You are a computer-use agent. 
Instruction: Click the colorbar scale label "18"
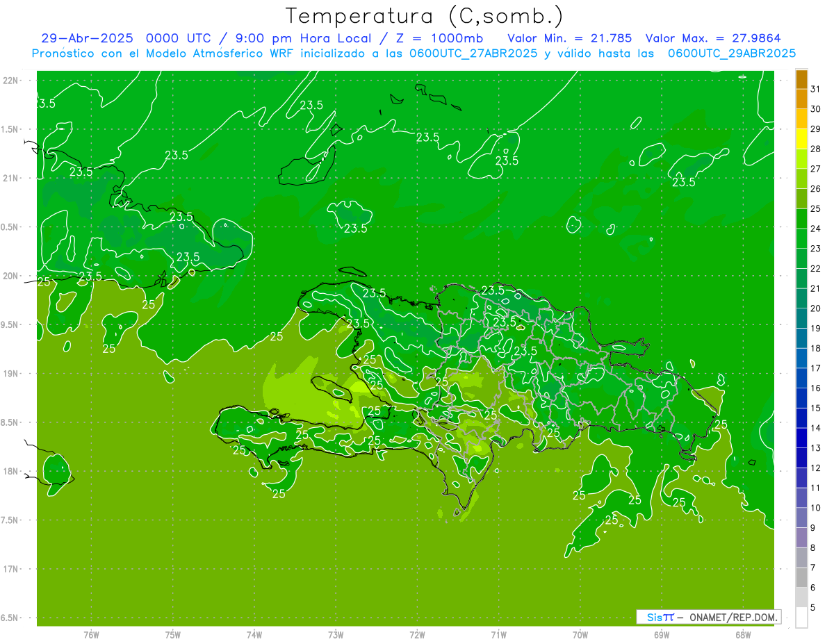816,348
